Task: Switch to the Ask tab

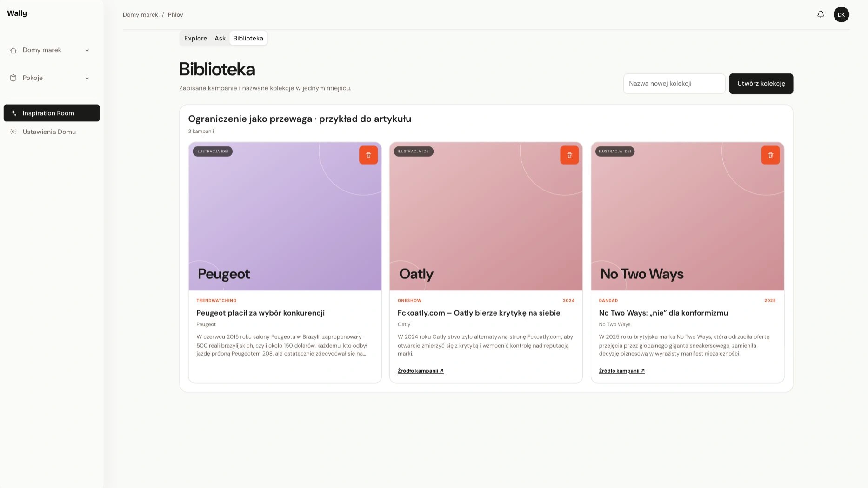Action: [220, 38]
